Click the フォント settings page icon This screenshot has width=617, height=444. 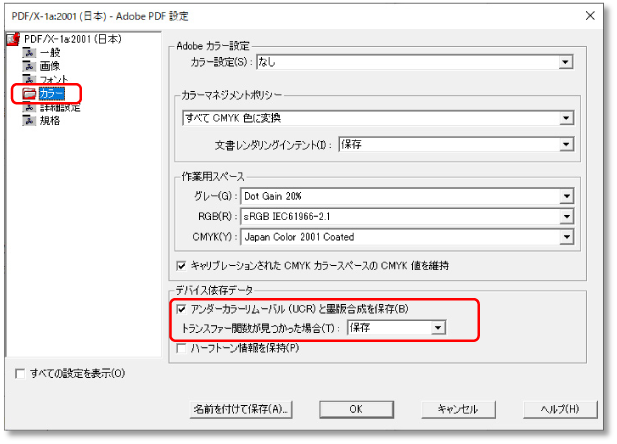click(x=29, y=78)
